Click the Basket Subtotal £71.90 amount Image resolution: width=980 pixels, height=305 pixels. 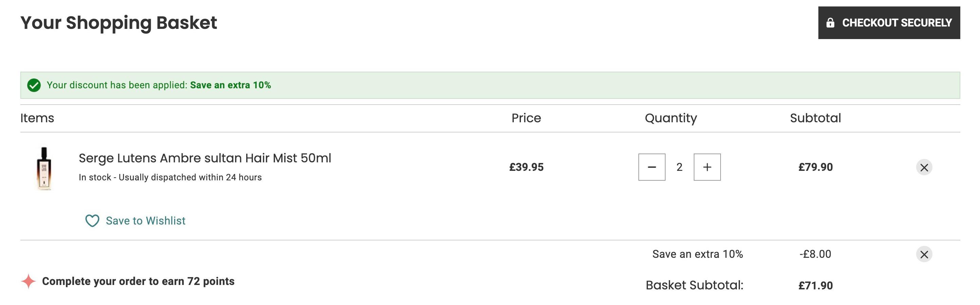pos(815,286)
